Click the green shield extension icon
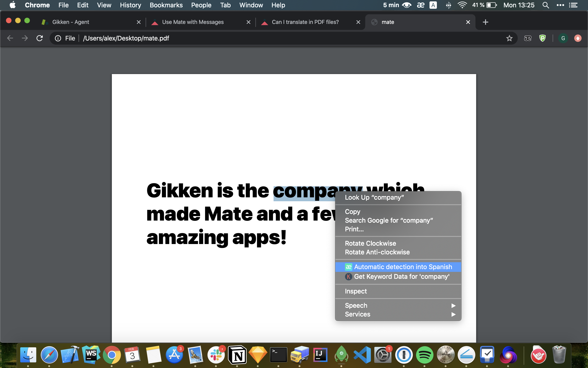The width and height of the screenshot is (588, 368). coord(542,38)
